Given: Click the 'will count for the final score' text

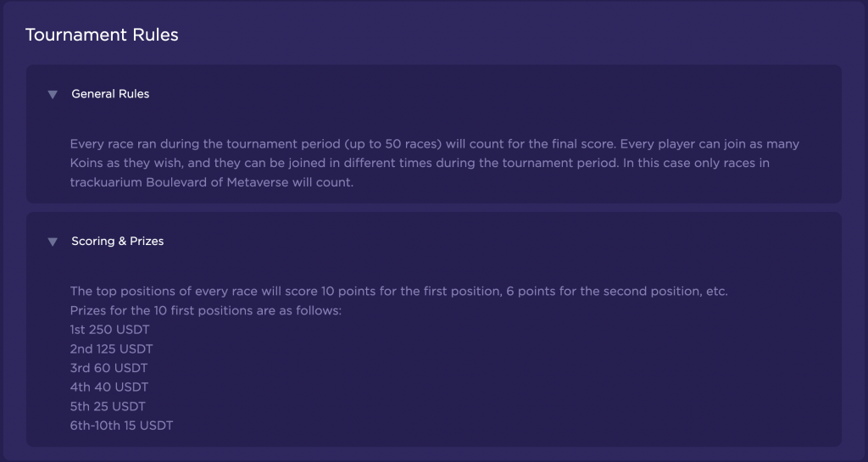Looking at the screenshot, I should coord(531,144).
